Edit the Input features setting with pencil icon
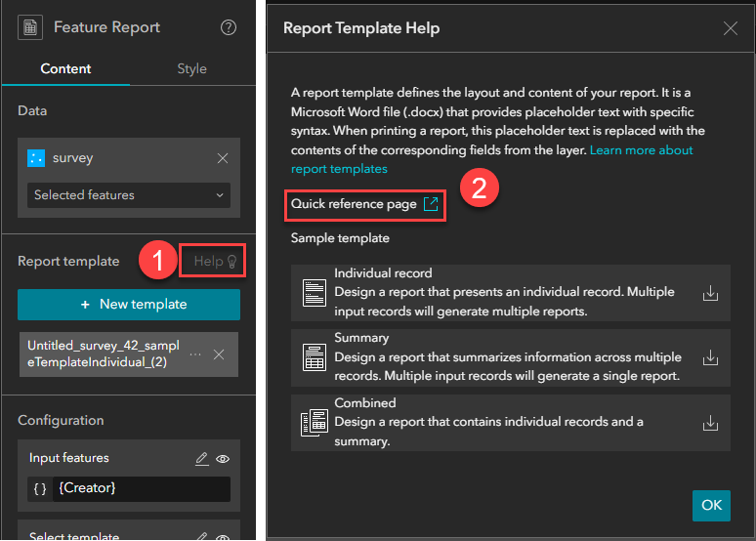This screenshot has height=541, width=756. tap(201, 459)
